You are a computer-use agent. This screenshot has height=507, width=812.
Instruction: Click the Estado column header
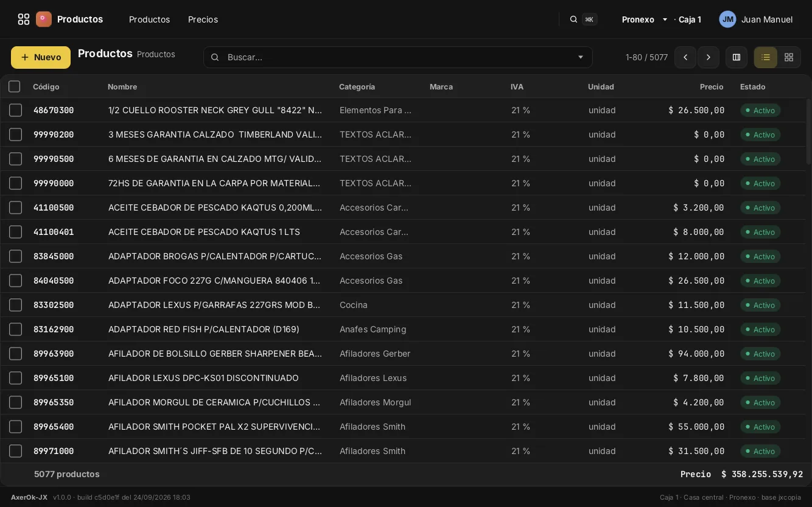click(753, 86)
